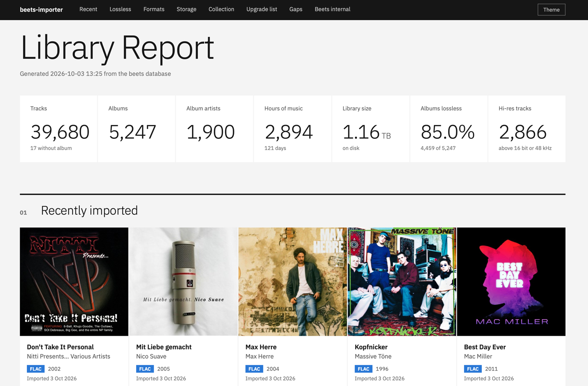Click the FLAC badge on Kopfnicker
This screenshot has height=386, width=588.
click(x=363, y=369)
